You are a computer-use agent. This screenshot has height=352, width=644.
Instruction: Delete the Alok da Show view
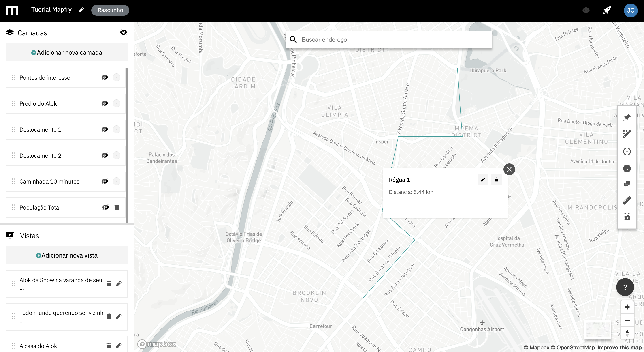pos(109,283)
